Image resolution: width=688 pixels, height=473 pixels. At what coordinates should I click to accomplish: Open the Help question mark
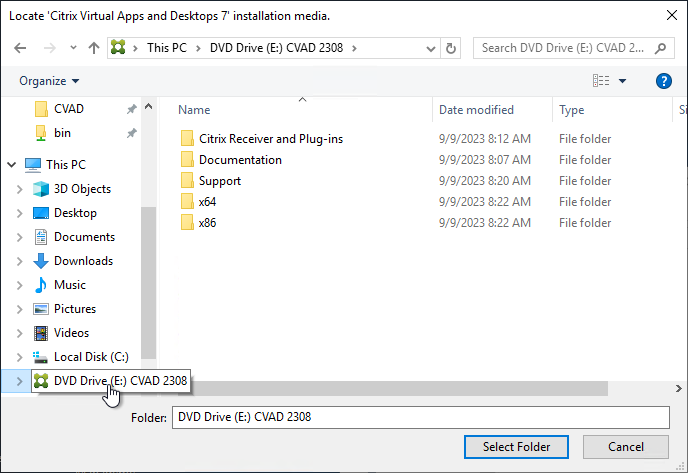tap(664, 81)
